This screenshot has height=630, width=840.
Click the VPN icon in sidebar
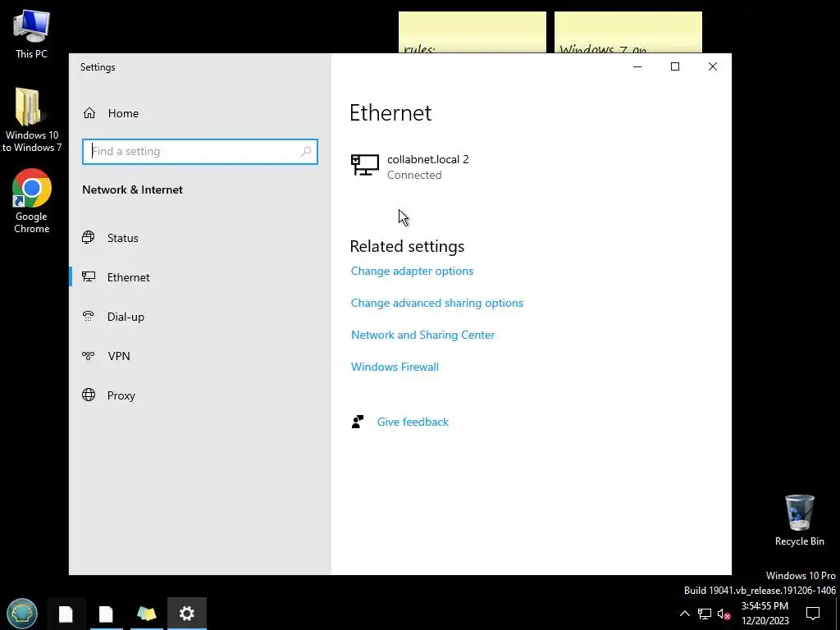(x=89, y=356)
